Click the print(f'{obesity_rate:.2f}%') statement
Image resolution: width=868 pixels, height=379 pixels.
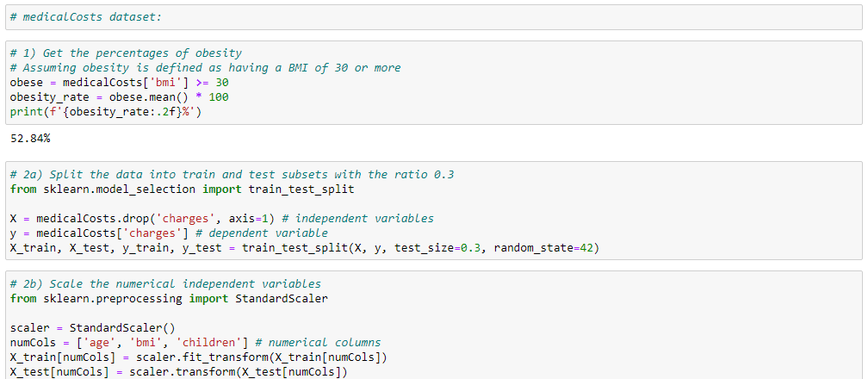[105, 111]
